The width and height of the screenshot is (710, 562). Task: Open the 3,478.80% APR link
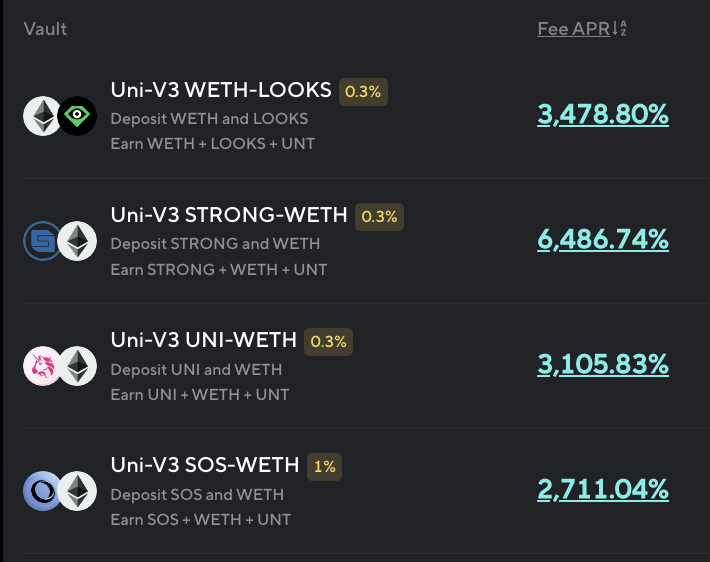(603, 115)
